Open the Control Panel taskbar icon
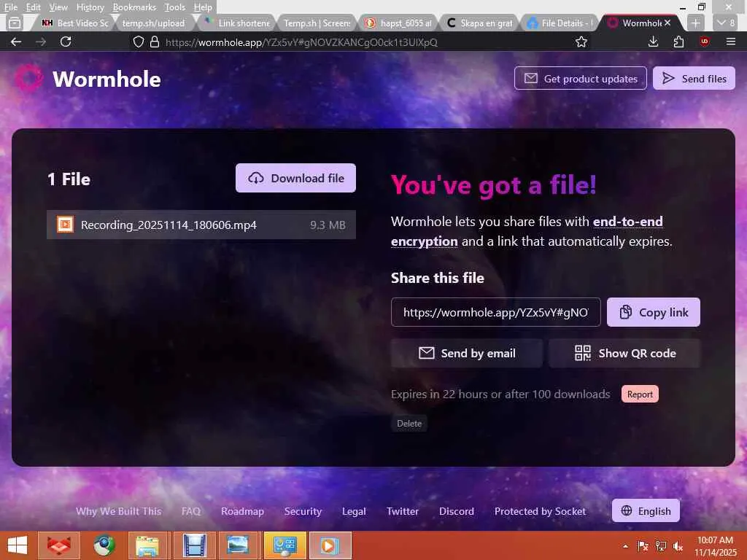 click(x=285, y=545)
